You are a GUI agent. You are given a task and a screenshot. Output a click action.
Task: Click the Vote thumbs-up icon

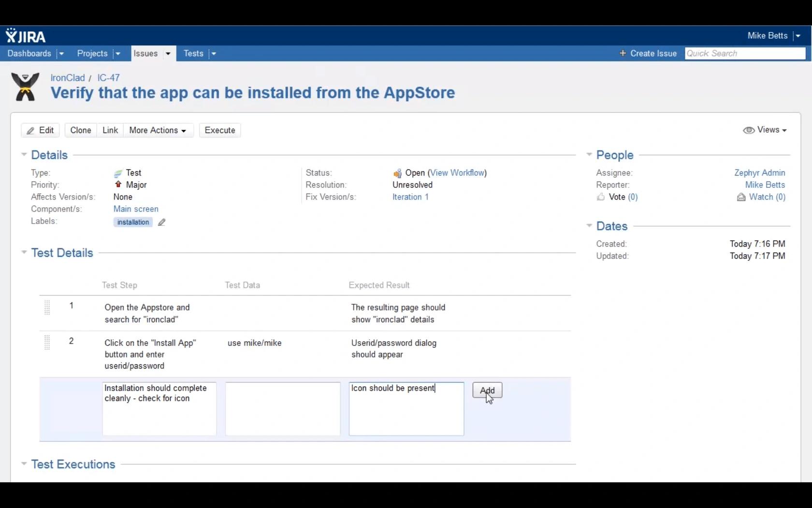coord(601,197)
